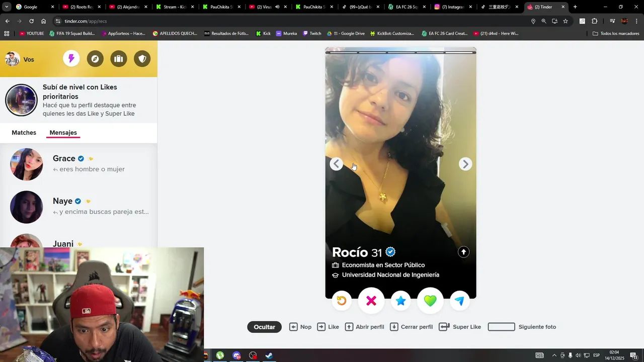Open the apps grid in bookmarks bar
The image size is (644, 362).
7,33
